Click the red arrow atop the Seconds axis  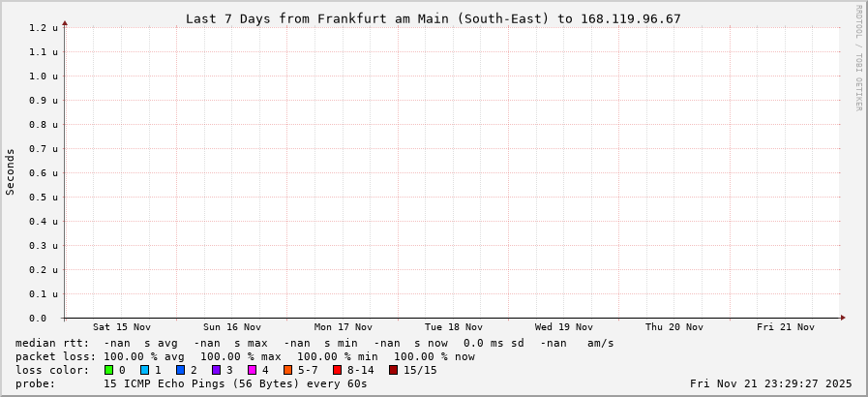pos(65,22)
